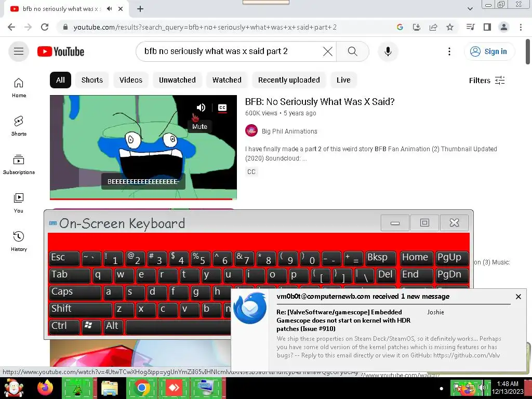This screenshot has width=532, height=399.
Task: Click the Windows logo key on the On-Screen Keyboard
Action: click(91, 326)
